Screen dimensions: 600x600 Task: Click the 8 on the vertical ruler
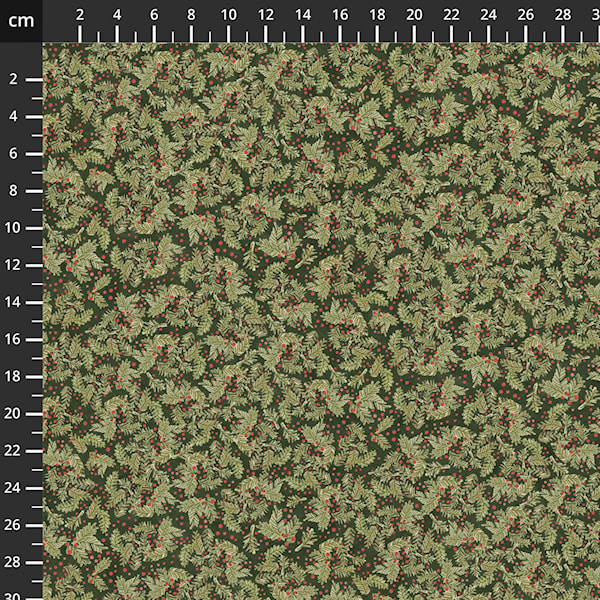click(13, 191)
